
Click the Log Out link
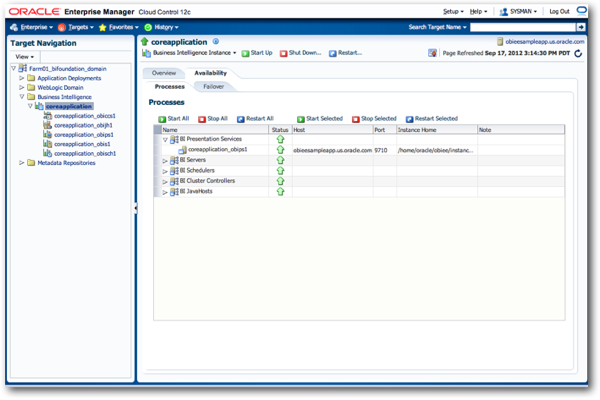(559, 11)
